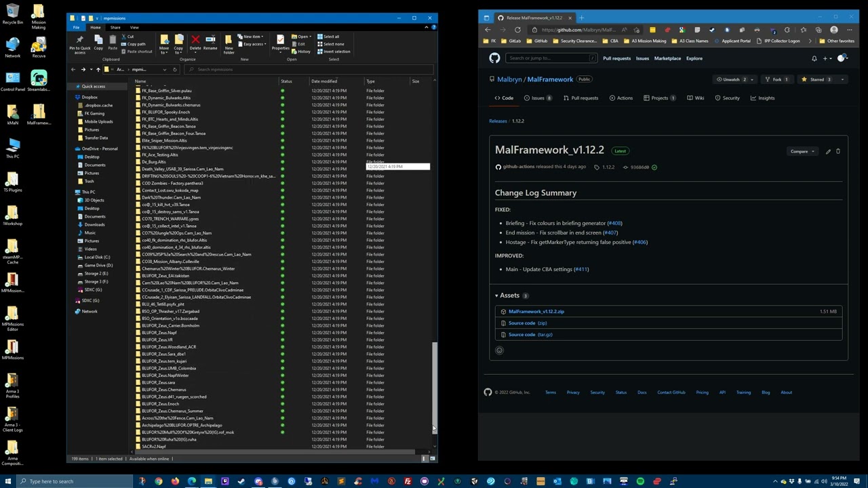Refresh the Explorer address bar

(x=174, y=69)
